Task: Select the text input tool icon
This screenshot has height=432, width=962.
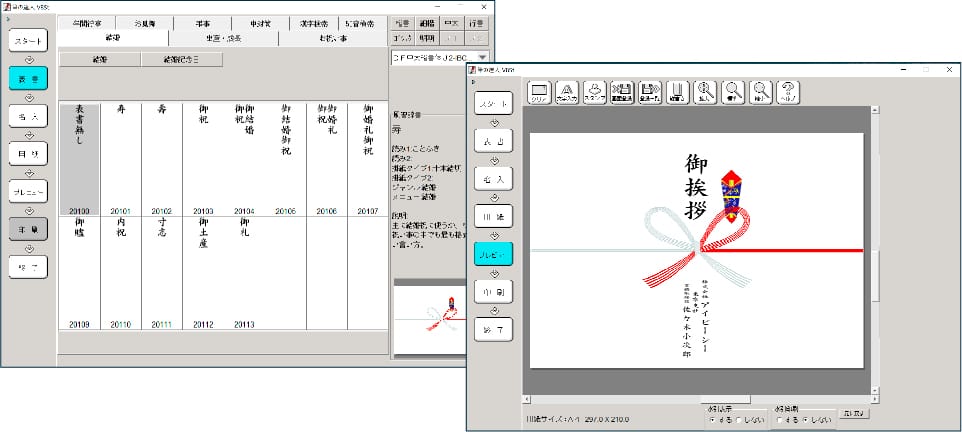Action: (566, 92)
